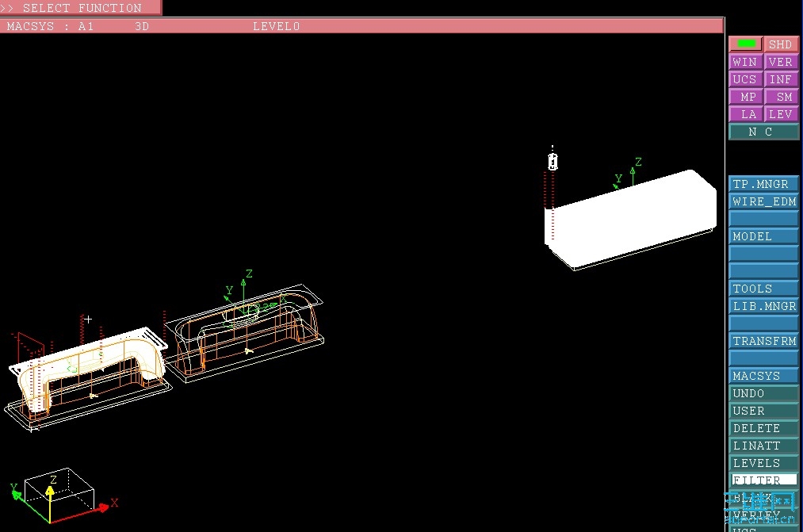Click the MACSYS : A1 status text
This screenshot has height=532, width=803.
click(50, 26)
